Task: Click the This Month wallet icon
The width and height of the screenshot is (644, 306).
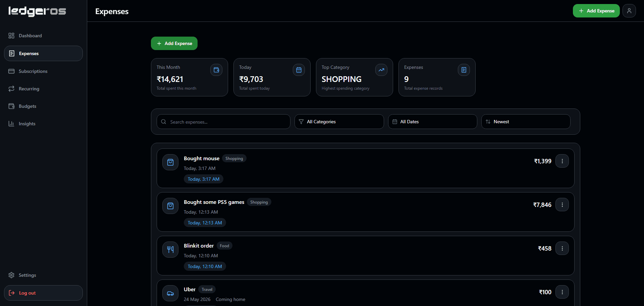Action: [216, 70]
